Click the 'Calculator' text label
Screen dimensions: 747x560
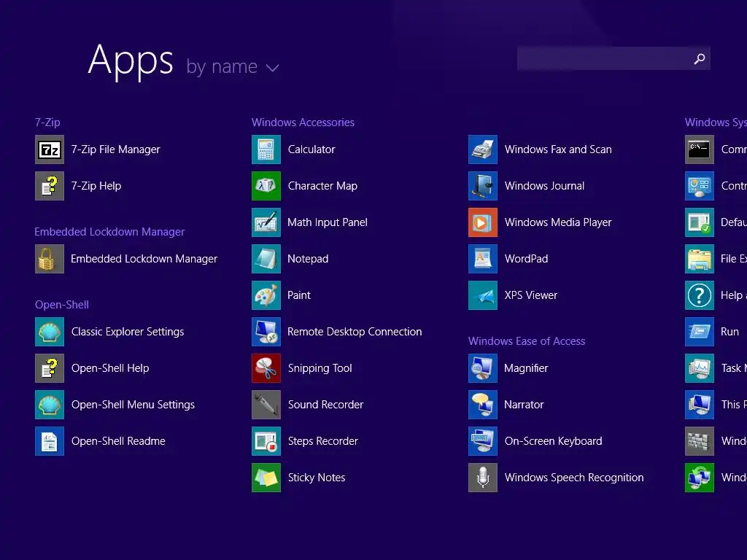point(311,149)
